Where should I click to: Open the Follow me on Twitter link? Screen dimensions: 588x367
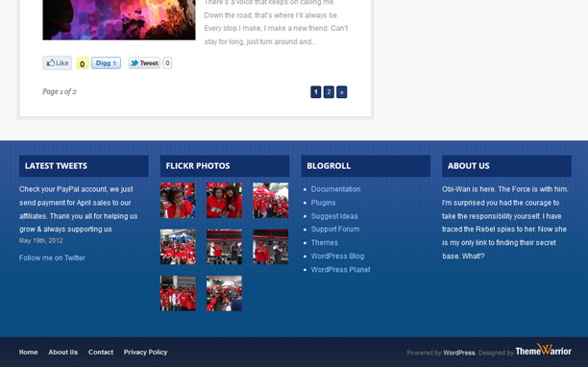[52, 257]
